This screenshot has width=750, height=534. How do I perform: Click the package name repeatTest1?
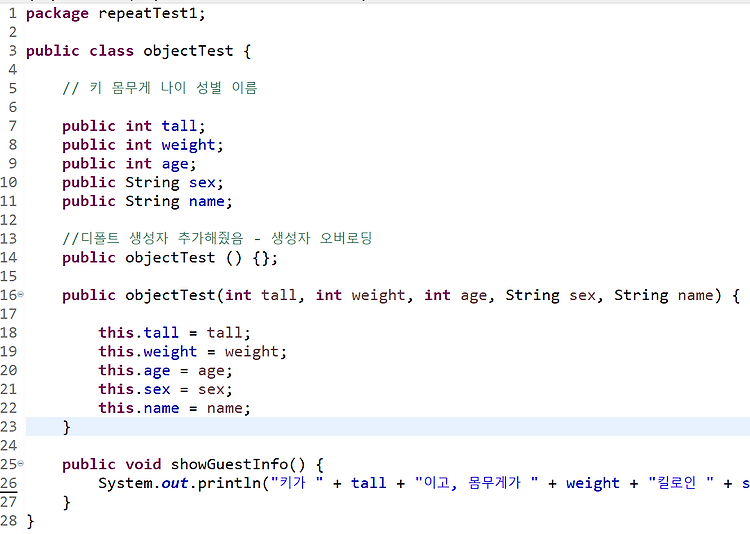click(x=148, y=14)
